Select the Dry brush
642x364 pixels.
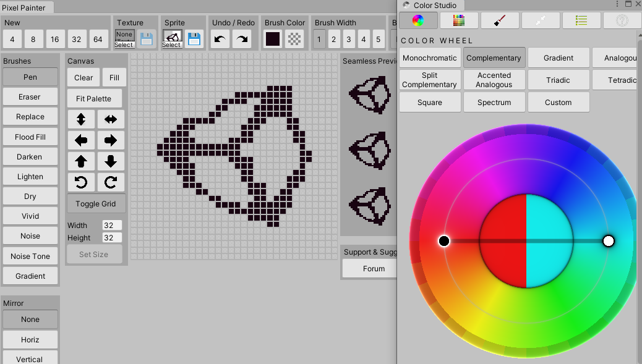pos(30,197)
